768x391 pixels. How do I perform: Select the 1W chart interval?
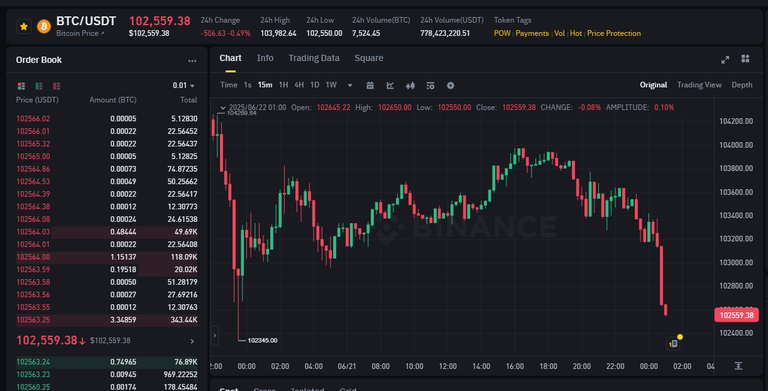coord(331,85)
